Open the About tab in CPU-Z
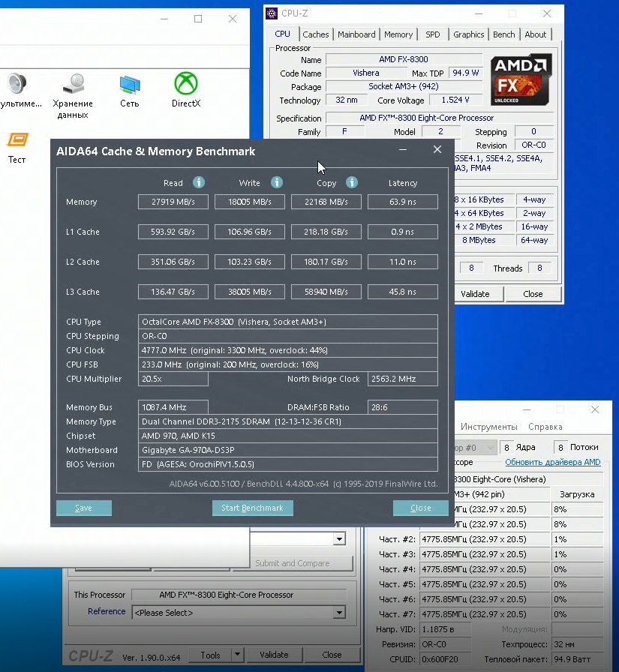Screen dimensions: 619x672 pyautogui.click(x=536, y=34)
